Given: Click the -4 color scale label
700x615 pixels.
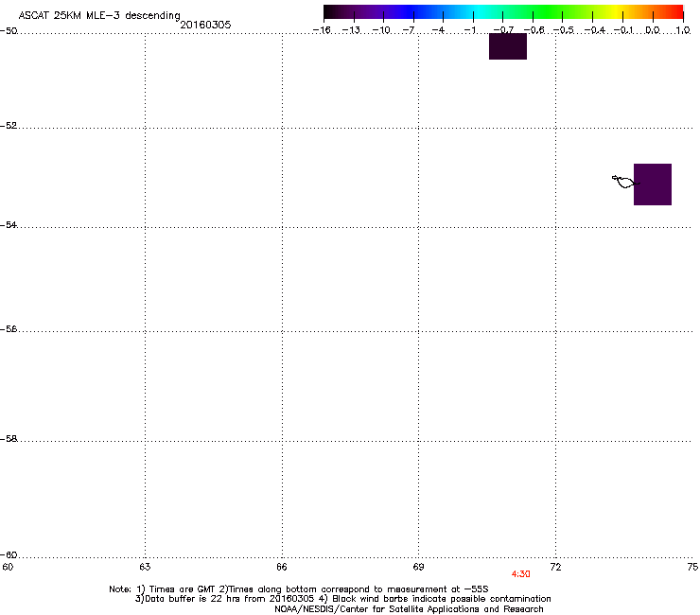Looking at the screenshot, I should tap(438, 30).
